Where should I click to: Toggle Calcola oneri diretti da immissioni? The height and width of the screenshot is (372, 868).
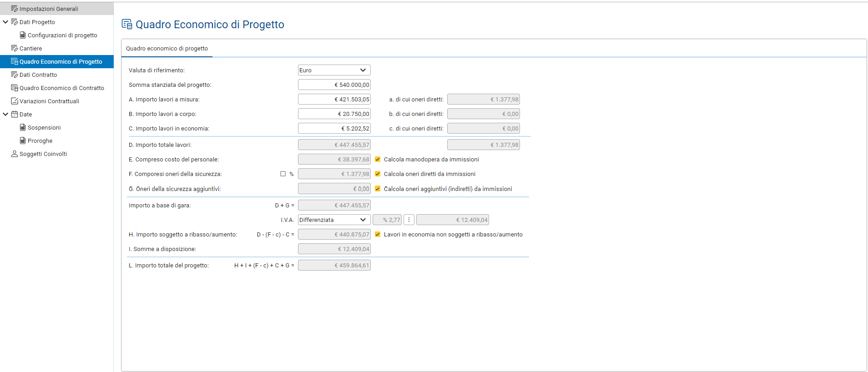[x=378, y=174]
